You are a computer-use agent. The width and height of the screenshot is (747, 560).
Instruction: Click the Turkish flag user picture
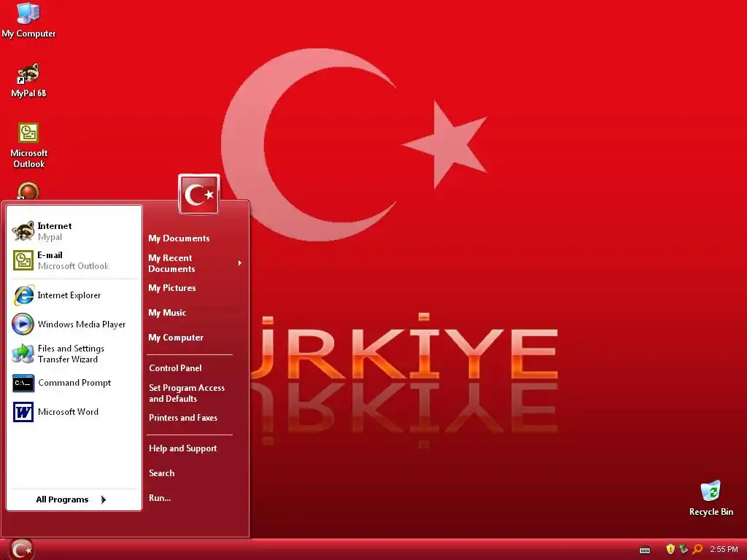[199, 194]
